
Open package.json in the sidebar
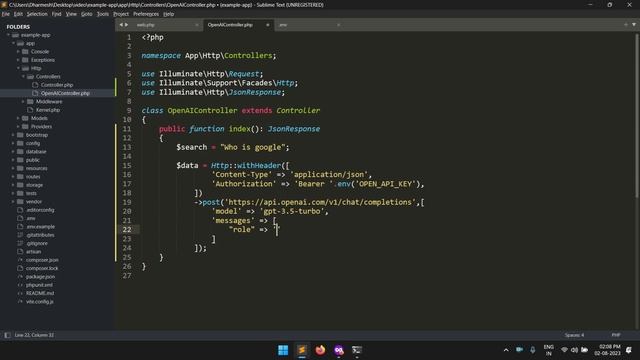tap(40, 277)
